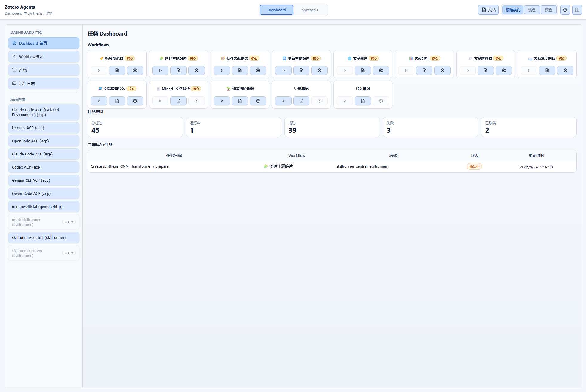Select the Dashboard tab at top
Viewport: 586px width, 392px height.
(277, 10)
